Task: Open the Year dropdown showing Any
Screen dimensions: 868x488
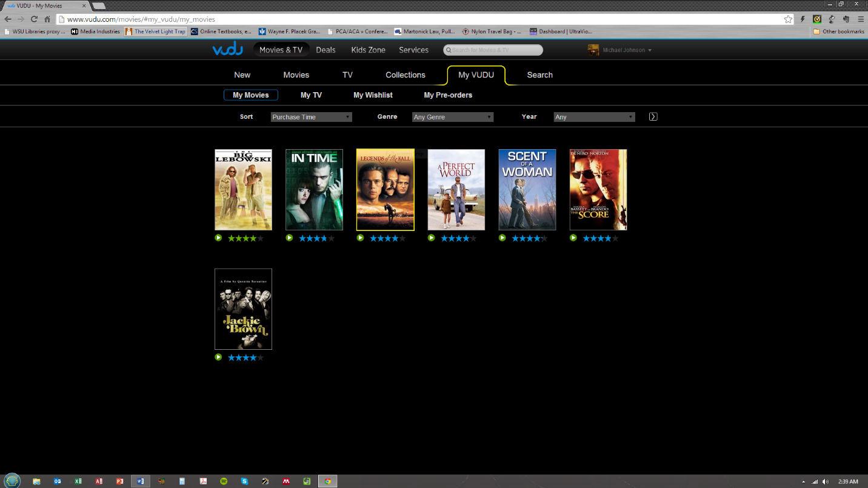Action: click(595, 117)
